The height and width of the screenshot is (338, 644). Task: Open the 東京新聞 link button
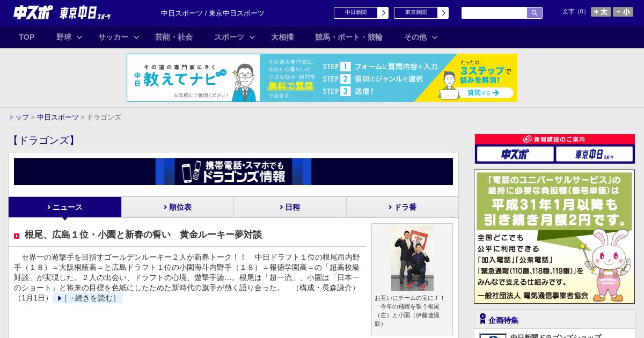point(416,13)
